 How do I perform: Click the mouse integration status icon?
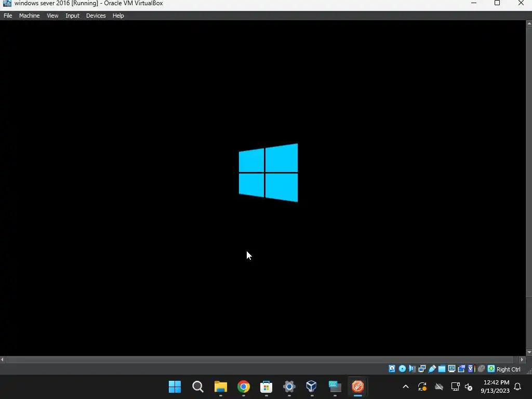click(x=481, y=369)
